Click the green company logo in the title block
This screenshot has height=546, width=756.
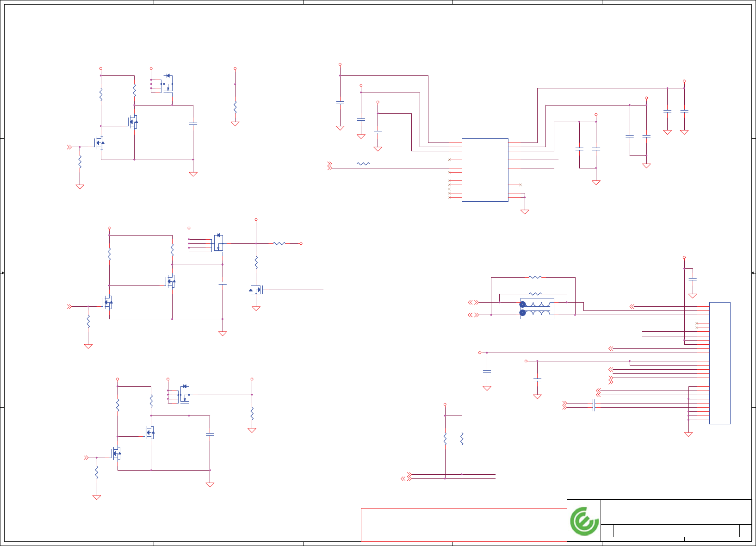point(584,521)
